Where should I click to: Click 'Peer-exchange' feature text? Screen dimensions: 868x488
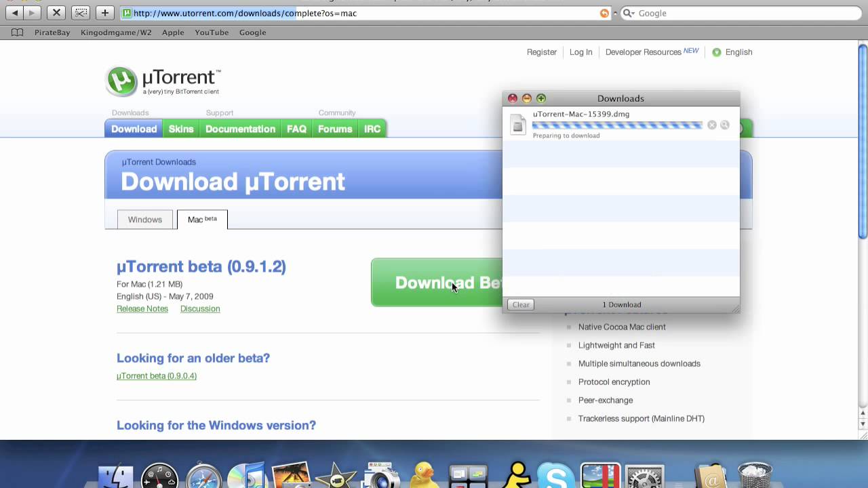[x=606, y=401]
